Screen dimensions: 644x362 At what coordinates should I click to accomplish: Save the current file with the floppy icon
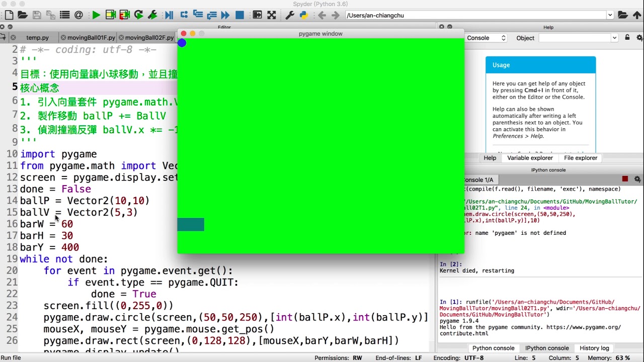pyautogui.click(x=37, y=15)
